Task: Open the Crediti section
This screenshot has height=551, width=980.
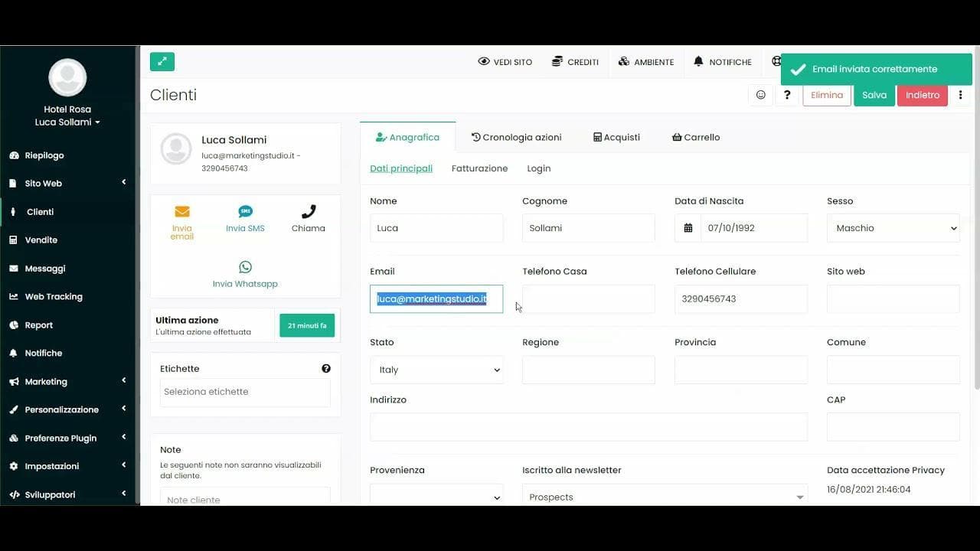Action: (575, 62)
